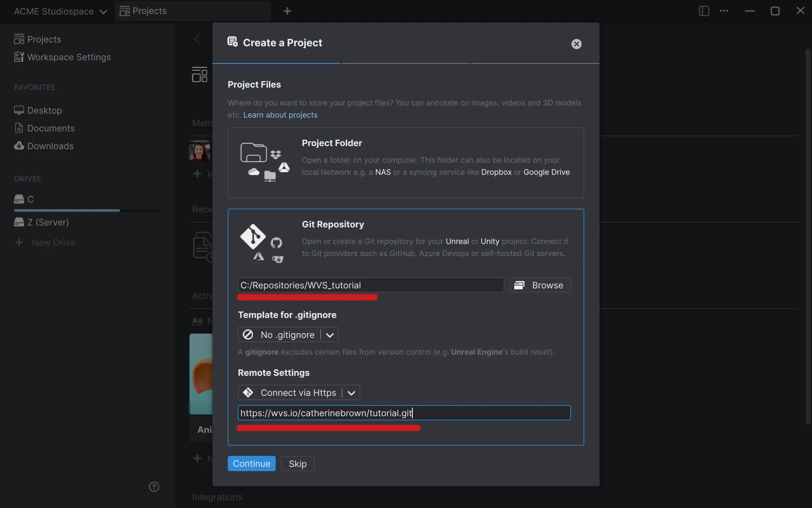Switch to the Projects tab

click(148, 11)
